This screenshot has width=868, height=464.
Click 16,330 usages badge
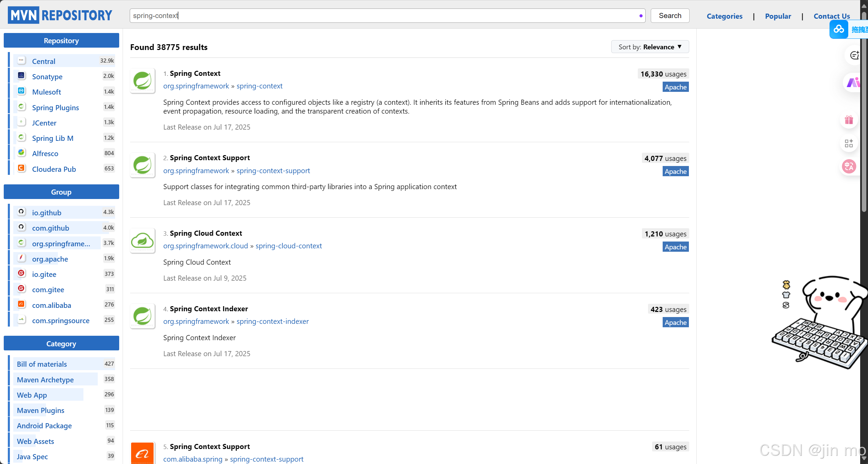[x=663, y=74]
